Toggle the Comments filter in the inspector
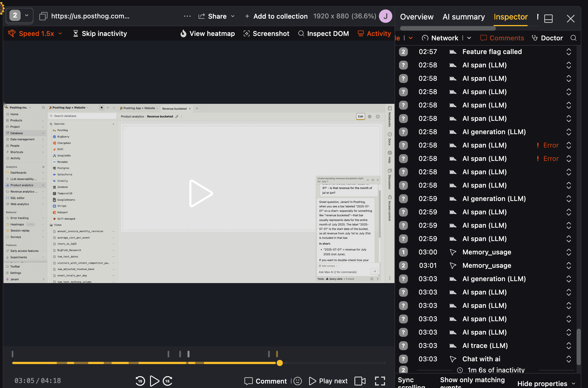The height and width of the screenshot is (388, 588). (502, 38)
